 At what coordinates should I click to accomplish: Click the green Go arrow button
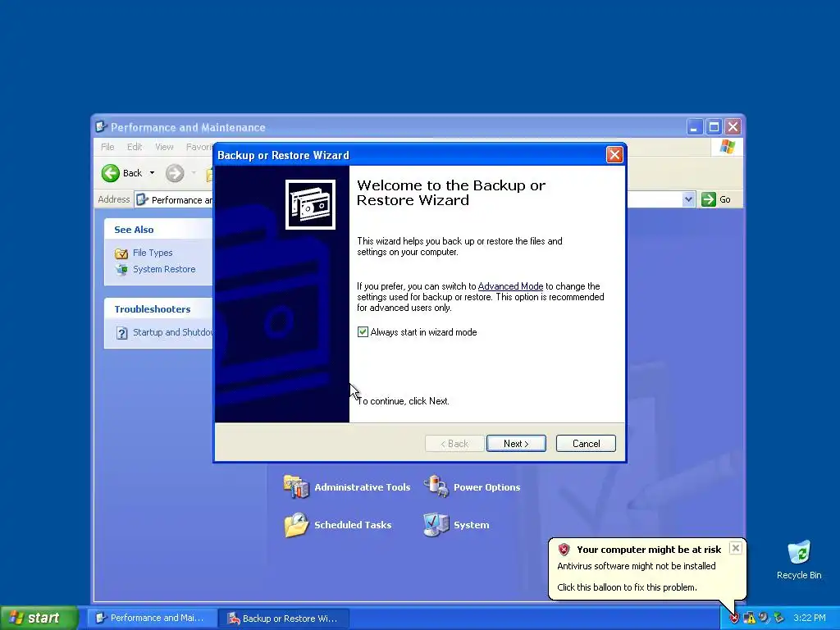[x=708, y=199]
